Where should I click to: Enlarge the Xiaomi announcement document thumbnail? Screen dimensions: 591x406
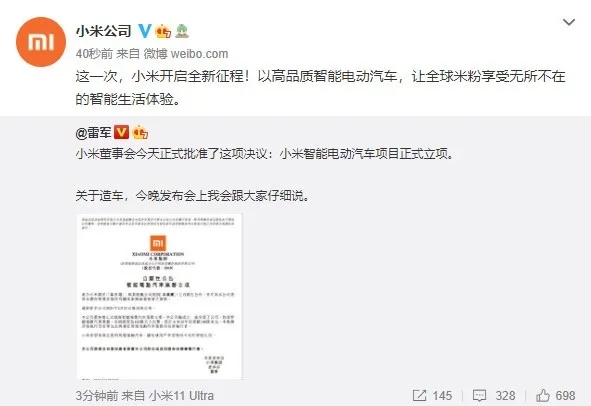tap(159, 296)
